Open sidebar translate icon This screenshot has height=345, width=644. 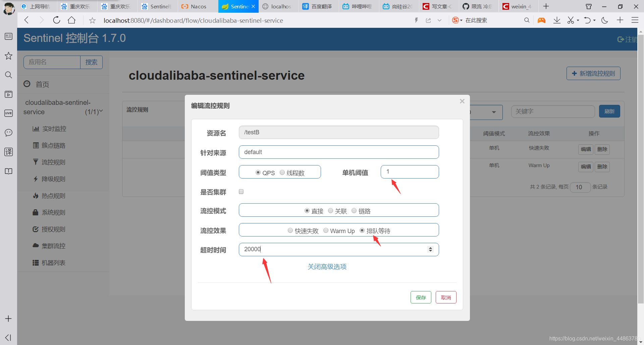point(9,152)
